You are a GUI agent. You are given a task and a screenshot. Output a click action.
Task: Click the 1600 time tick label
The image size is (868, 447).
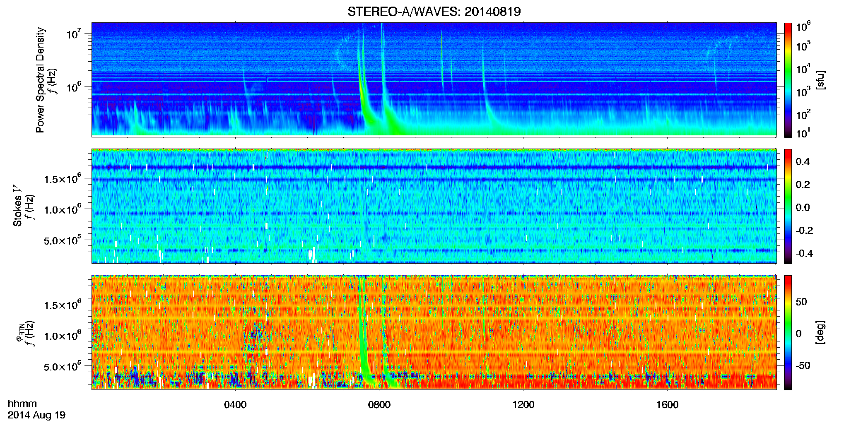(668, 405)
